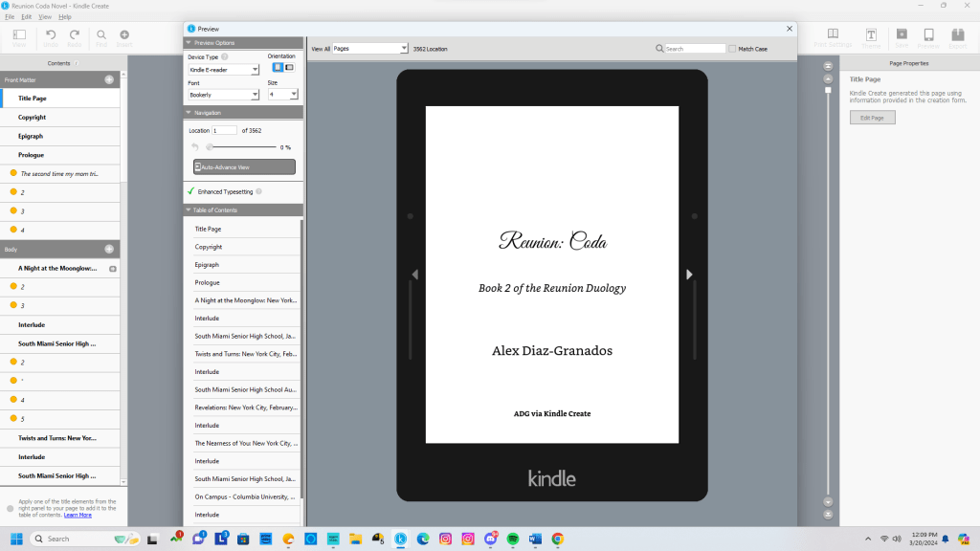
Task: Open the Help menu
Action: [x=65, y=17]
